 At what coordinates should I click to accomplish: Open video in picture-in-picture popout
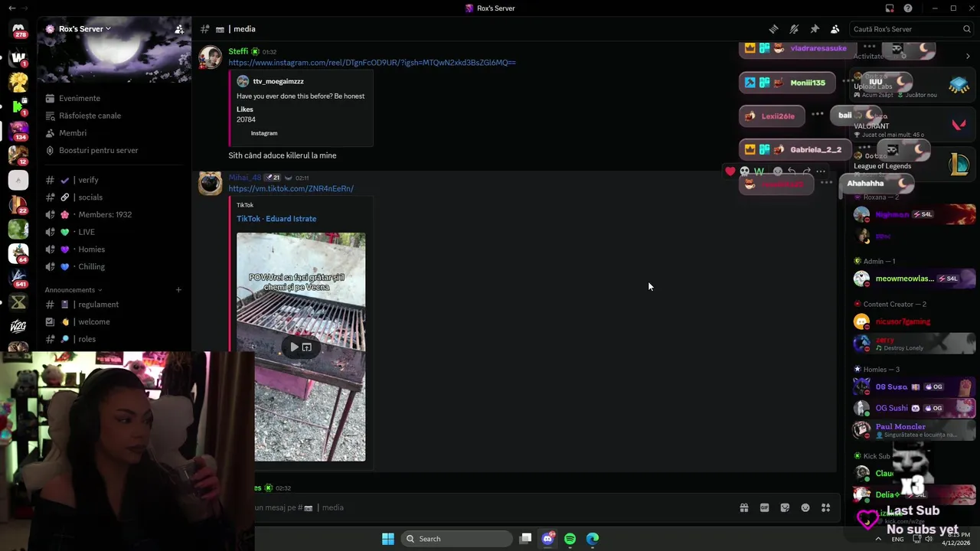click(307, 347)
